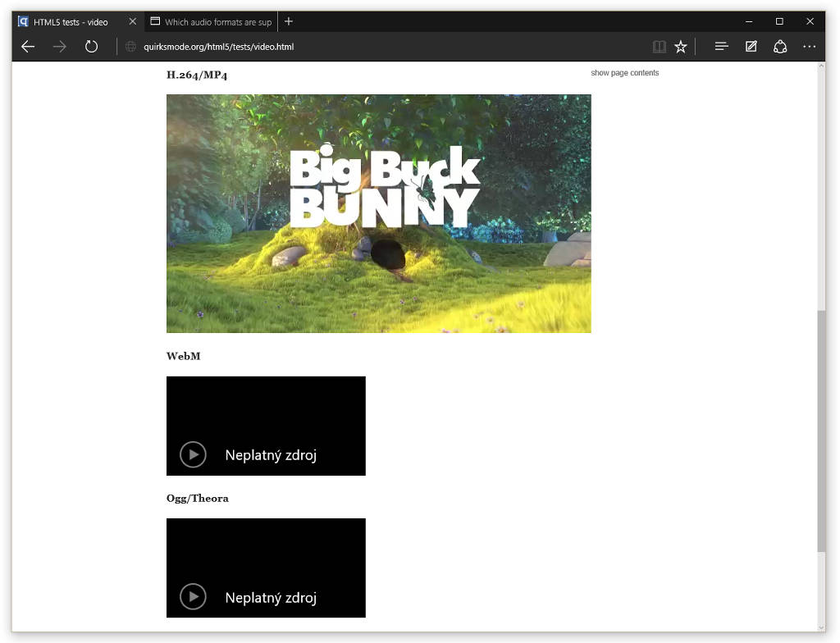
Task: Play the WebM video
Action: tap(193, 454)
